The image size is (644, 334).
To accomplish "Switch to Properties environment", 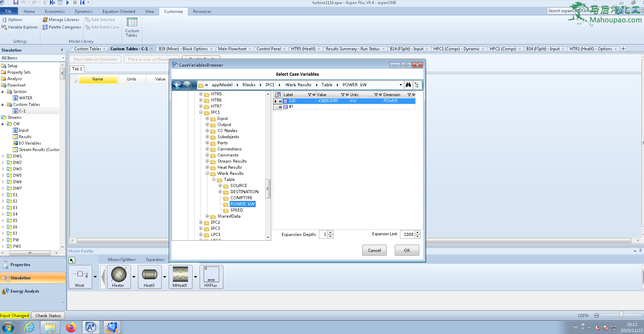I will [33, 265].
